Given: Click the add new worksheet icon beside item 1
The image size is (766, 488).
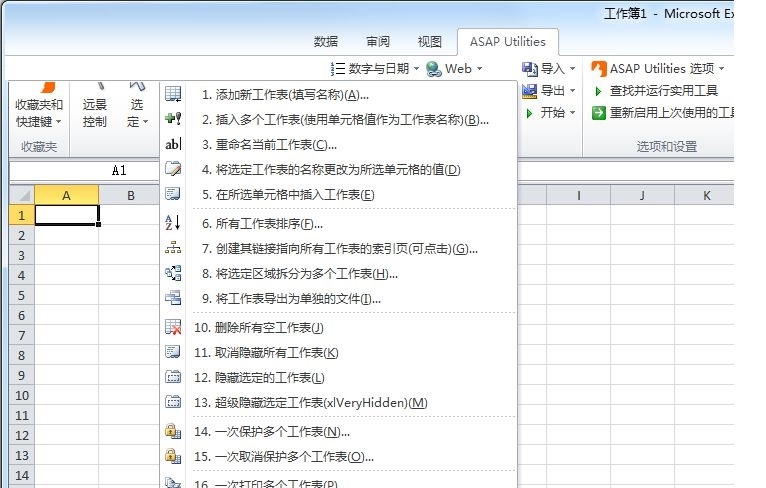Looking at the screenshot, I should tap(173, 93).
